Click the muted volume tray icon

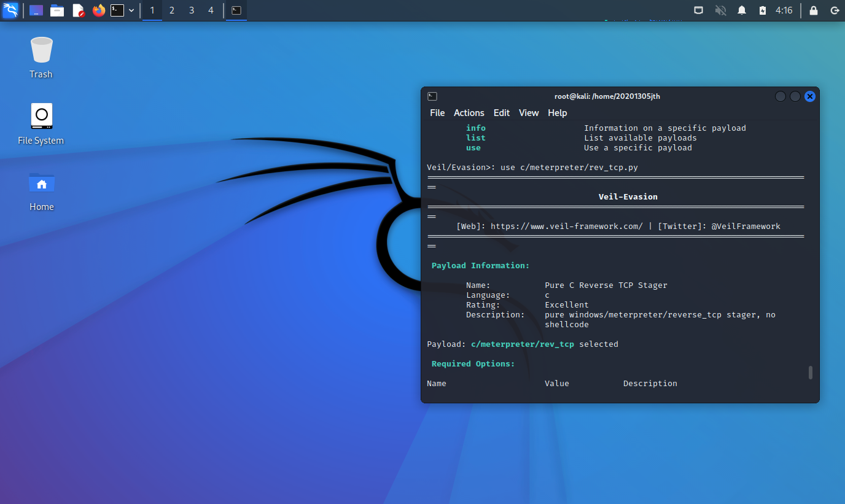pos(720,10)
